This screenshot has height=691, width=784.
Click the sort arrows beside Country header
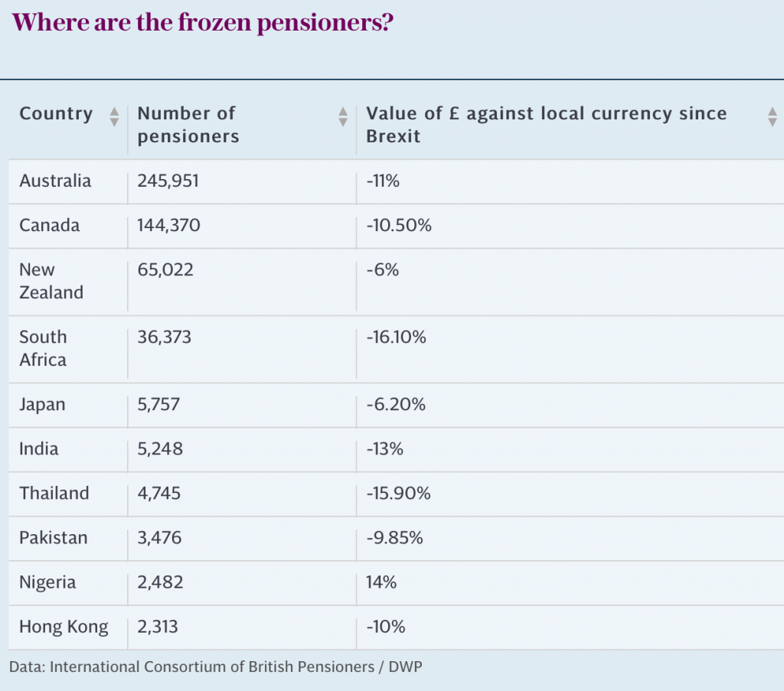pos(114,116)
